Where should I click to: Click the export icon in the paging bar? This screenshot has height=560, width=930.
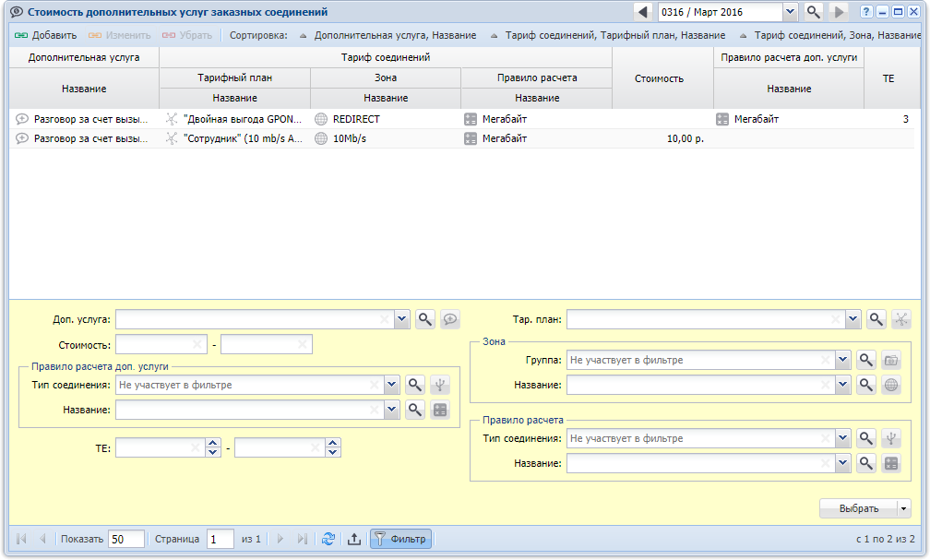[354, 539]
